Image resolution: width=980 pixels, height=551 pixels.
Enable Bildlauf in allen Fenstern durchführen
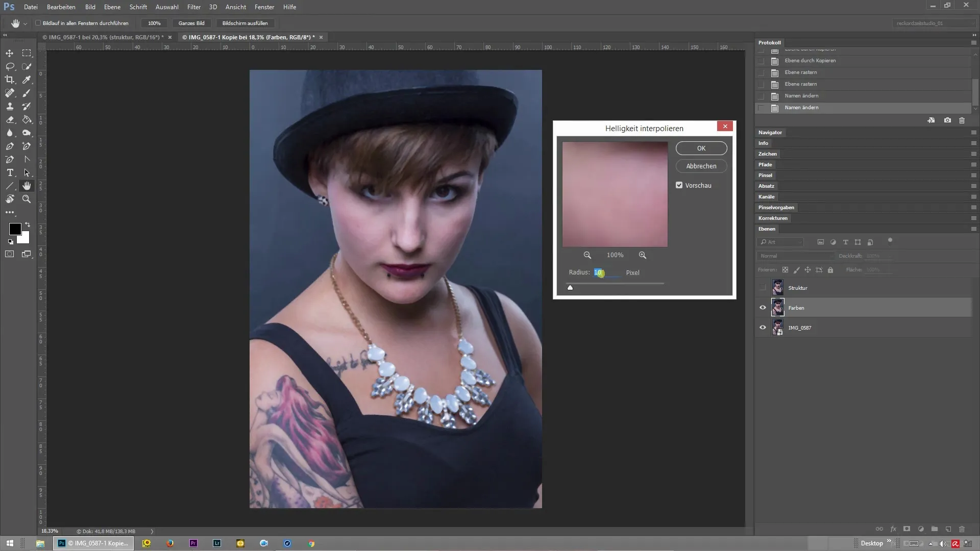coord(38,23)
